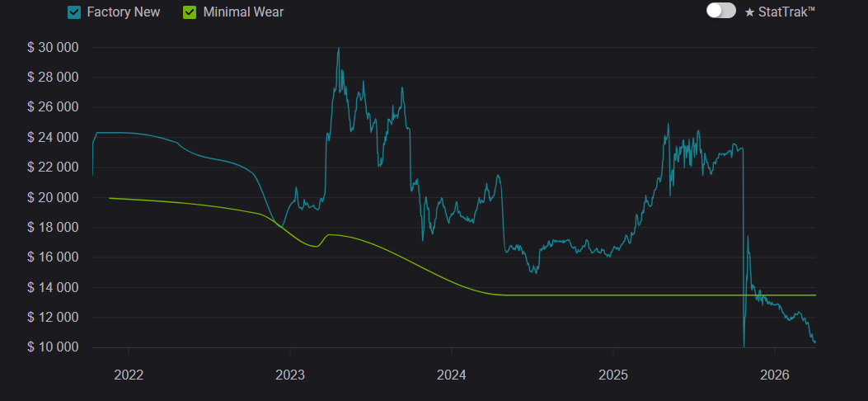Select the 2025 x-axis year label
The image size is (868, 401).
point(613,375)
